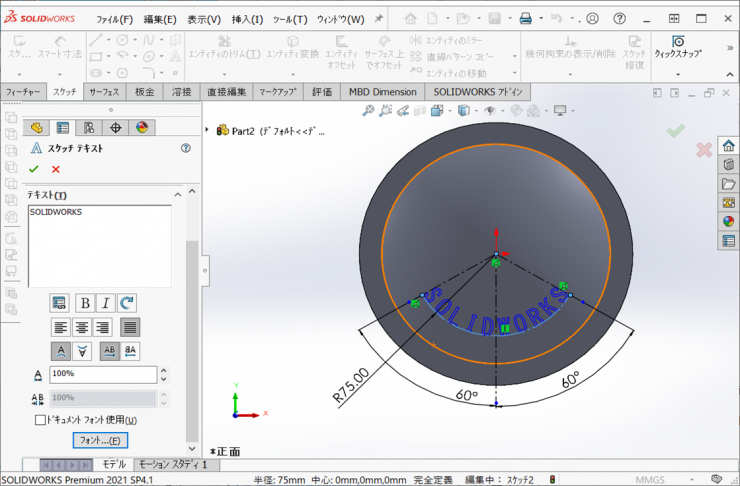Viewport: 740px width, 486px height.
Task: Align sketch text right
Action: (102, 327)
